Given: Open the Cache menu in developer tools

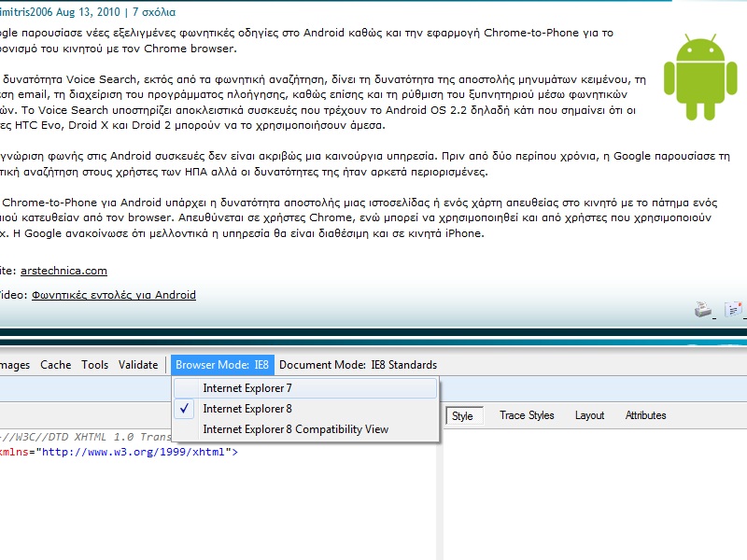Looking at the screenshot, I should (56, 365).
